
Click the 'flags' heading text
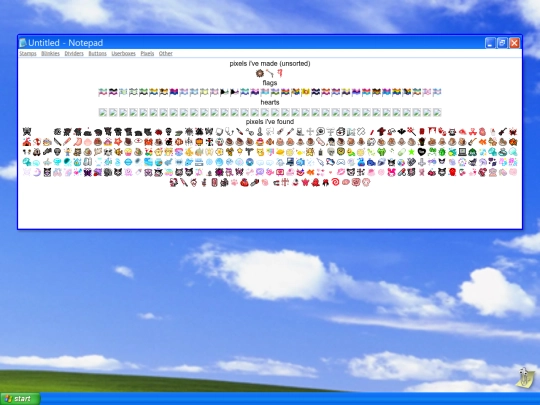pyautogui.click(x=270, y=83)
